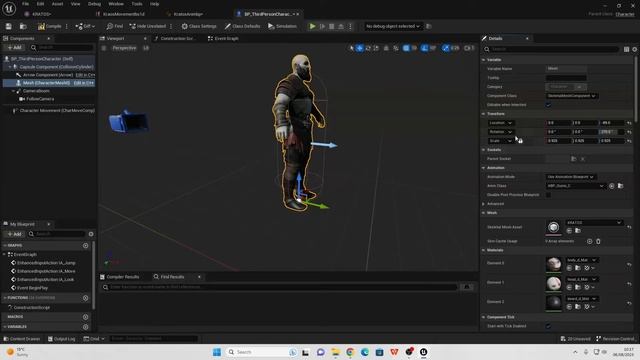Open Class Defaults
This screenshot has height=360, width=640.
point(242,26)
